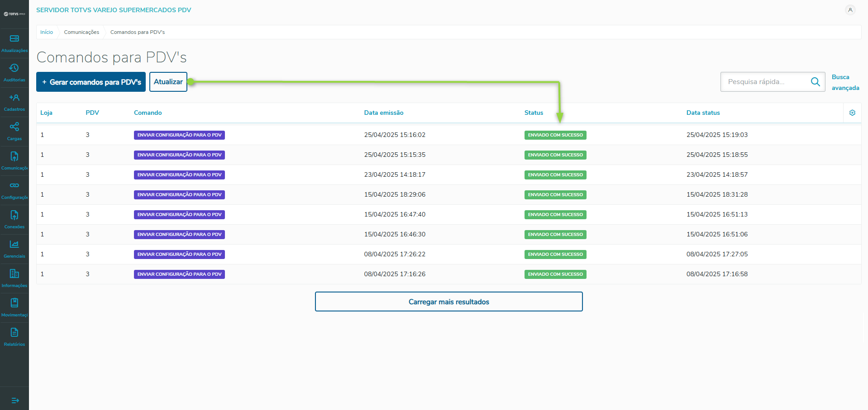Viewport: 868px width, 410px height.
Task: Click ENVIAR CONFIGURAÇÃO badge in the 17:16:26 row
Action: click(179, 274)
